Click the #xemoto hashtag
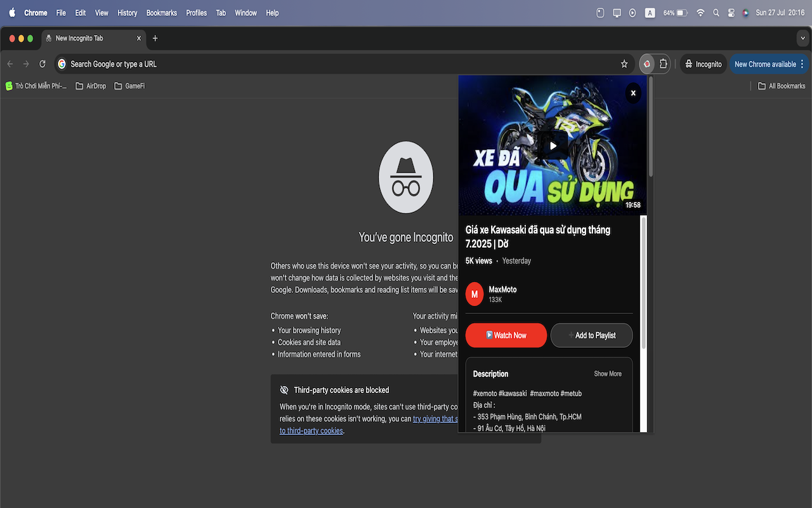This screenshot has width=812, height=508. (485, 394)
